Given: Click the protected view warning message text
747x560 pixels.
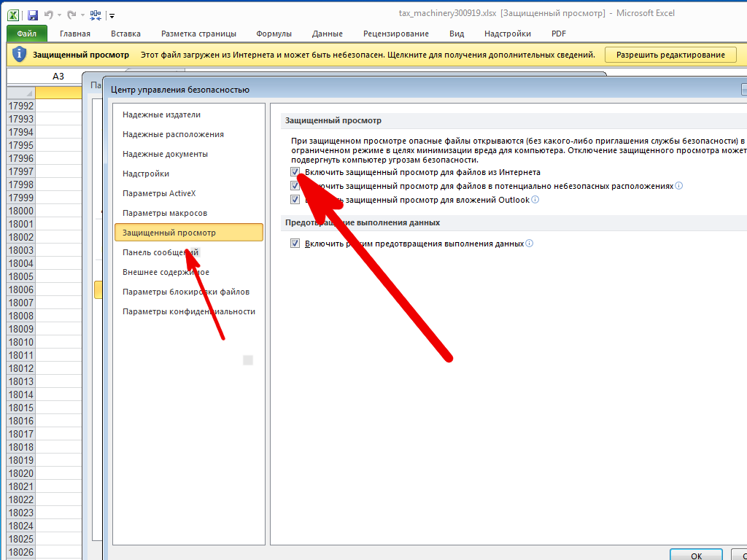Looking at the screenshot, I should coord(368,55).
